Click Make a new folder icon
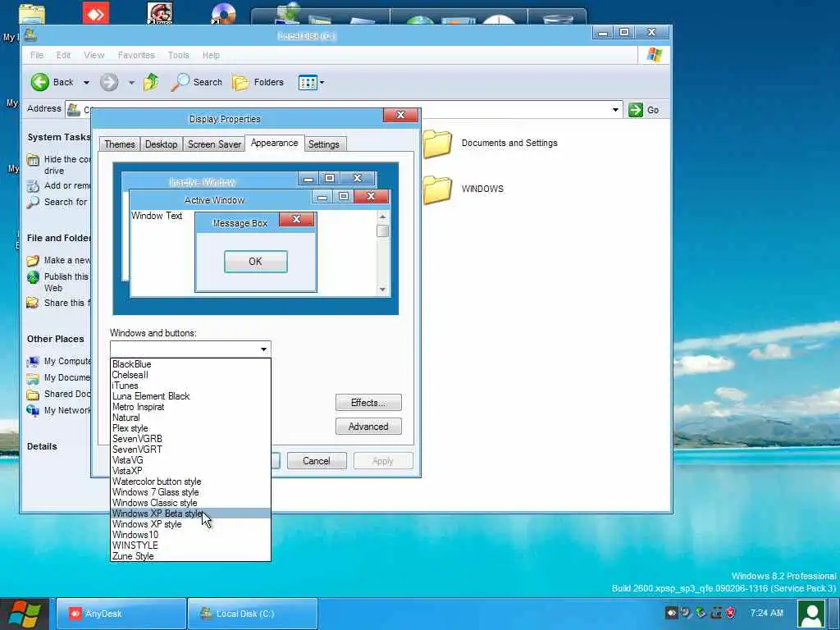 (x=33, y=260)
